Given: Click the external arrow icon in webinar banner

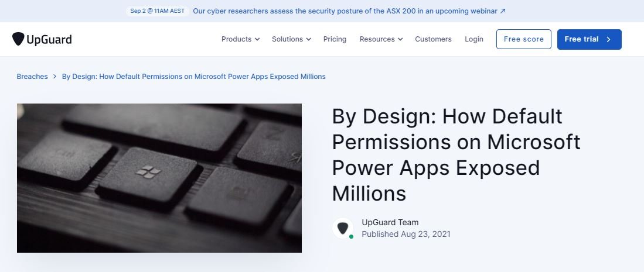Looking at the screenshot, I should click(x=503, y=11).
